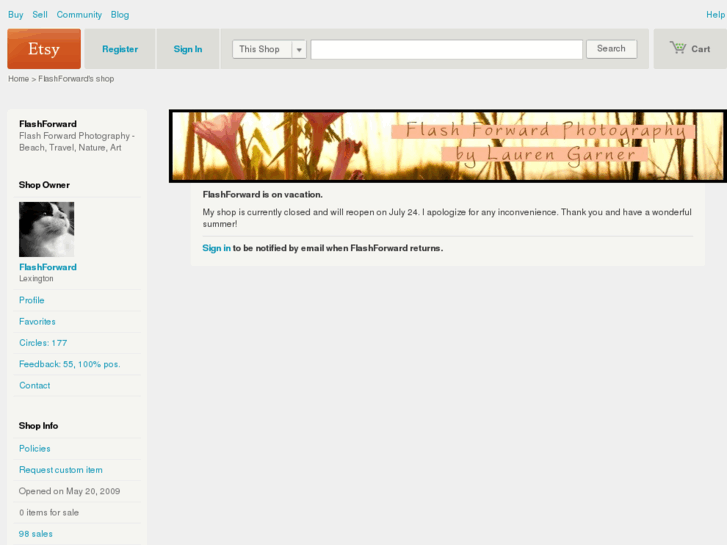
Task: Click the 'My shop is currently closed' message
Action: tap(447, 218)
